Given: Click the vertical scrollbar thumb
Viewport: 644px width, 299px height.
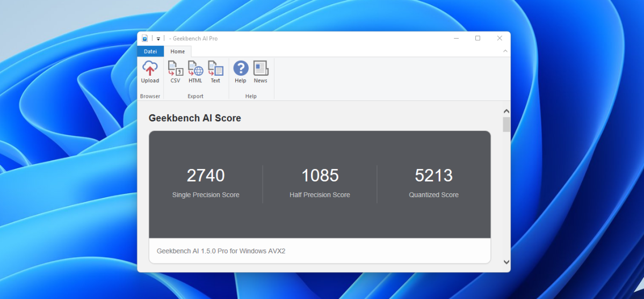Looking at the screenshot, I should 506,125.
